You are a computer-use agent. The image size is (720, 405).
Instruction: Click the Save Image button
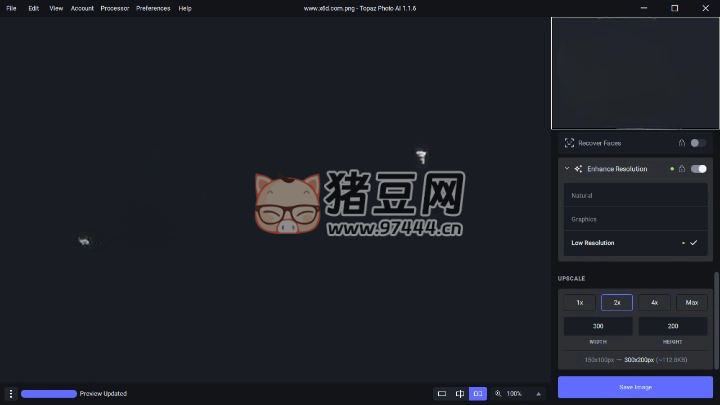point(635,387)
